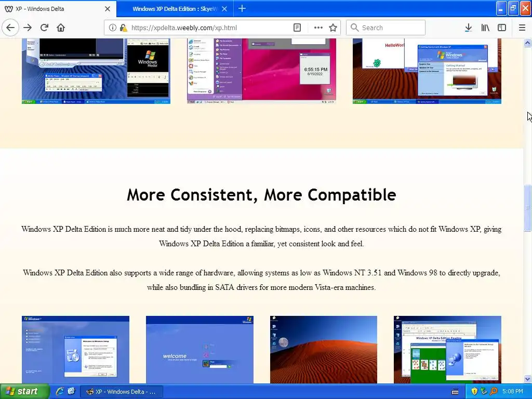Go forward to the next page
Viewport: 532px width, 399px height.
(28, 28)
